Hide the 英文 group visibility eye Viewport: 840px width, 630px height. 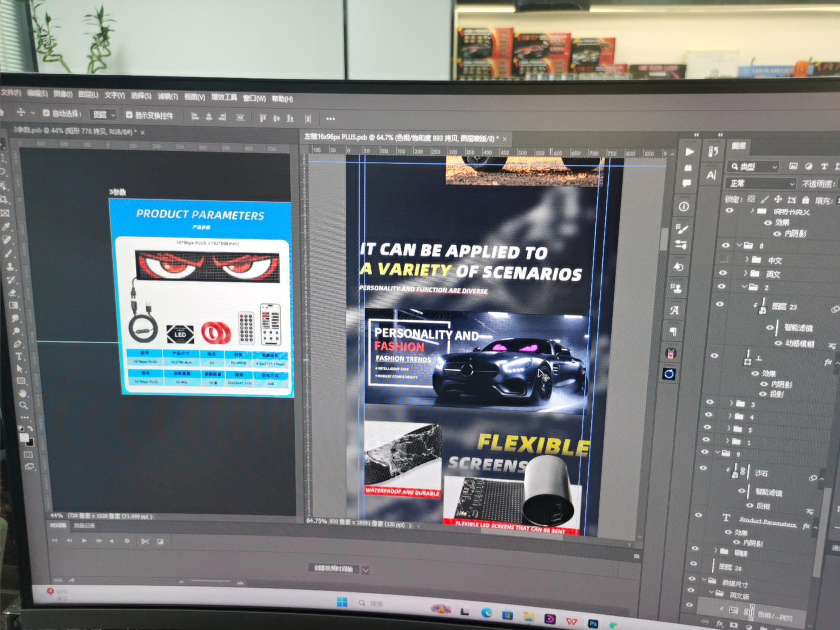click(723, 273)
